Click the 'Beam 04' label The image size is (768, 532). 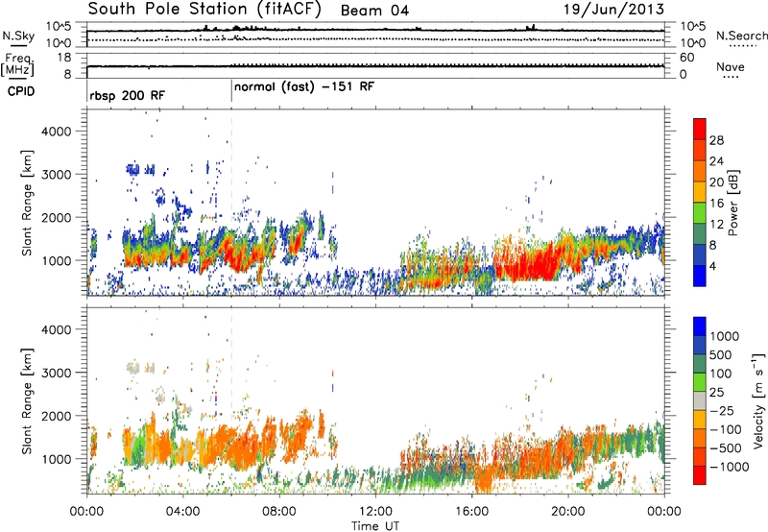tap(374, 11)
